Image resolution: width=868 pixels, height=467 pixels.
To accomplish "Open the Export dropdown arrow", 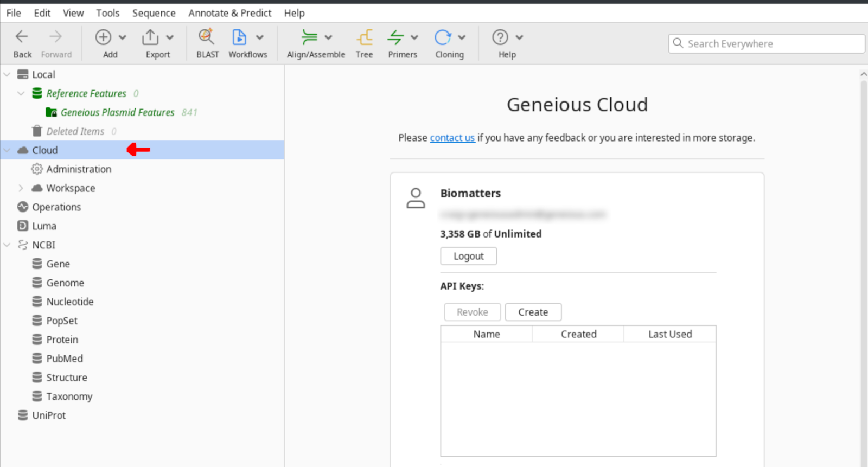I will coord(170,37).
